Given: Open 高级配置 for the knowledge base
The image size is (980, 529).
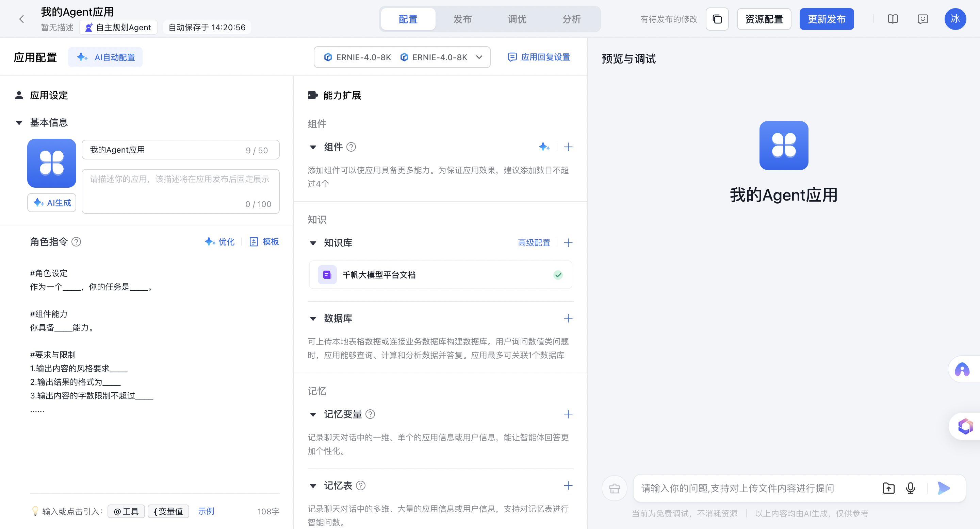Looking at the screenshot, I should point(534,242).
